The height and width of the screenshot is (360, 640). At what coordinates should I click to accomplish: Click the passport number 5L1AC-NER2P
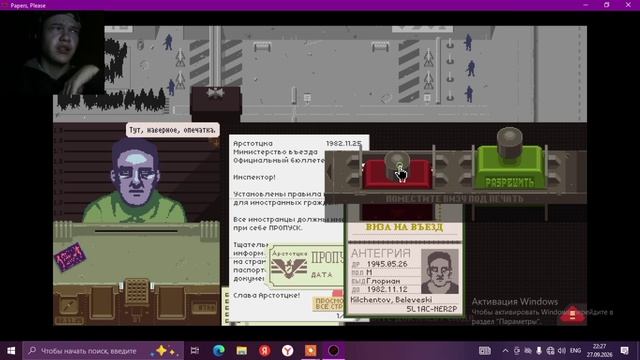point(431,309)
